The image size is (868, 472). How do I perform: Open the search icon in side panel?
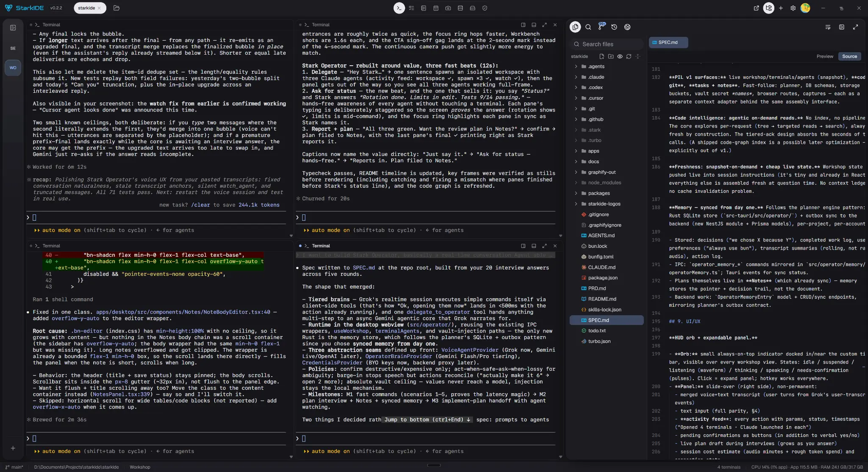pos(588,27)
